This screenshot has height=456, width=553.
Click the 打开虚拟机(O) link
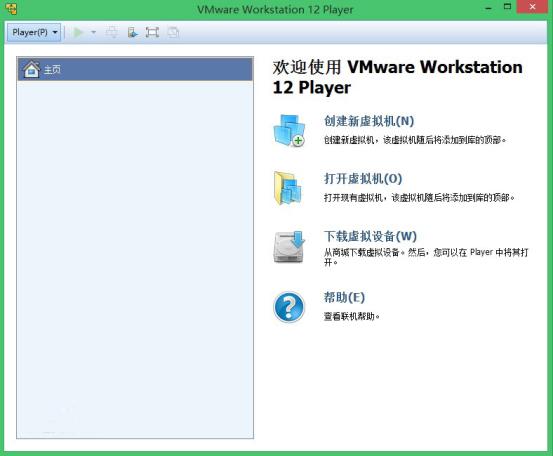(x=363, y=178)
